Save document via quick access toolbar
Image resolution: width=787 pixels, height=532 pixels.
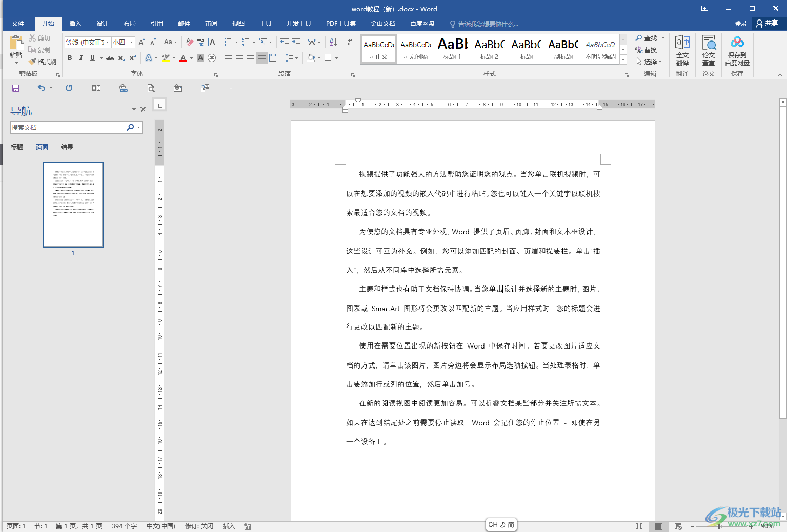coord(16,88)
